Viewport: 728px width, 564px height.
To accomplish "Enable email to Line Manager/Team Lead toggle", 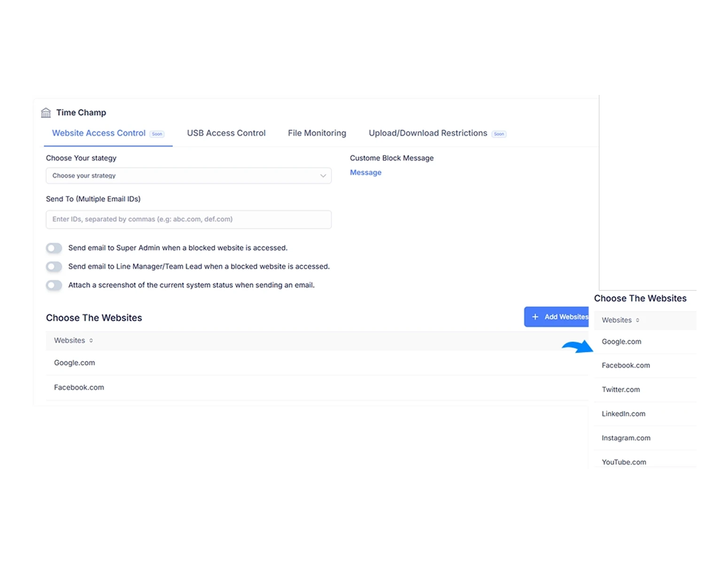I will pyautogui.click(x=54, y=266).
